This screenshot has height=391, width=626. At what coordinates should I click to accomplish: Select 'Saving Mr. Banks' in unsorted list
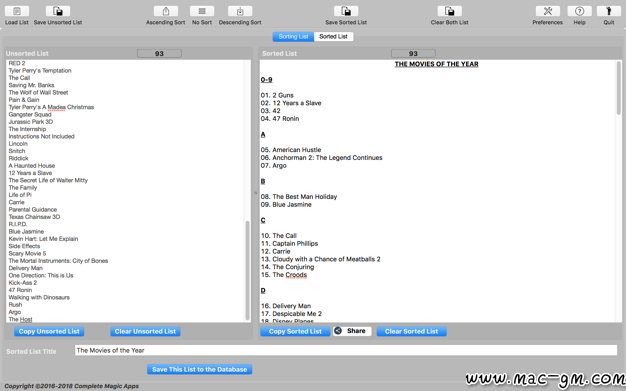pyautogui.click(x=31, y=85)
